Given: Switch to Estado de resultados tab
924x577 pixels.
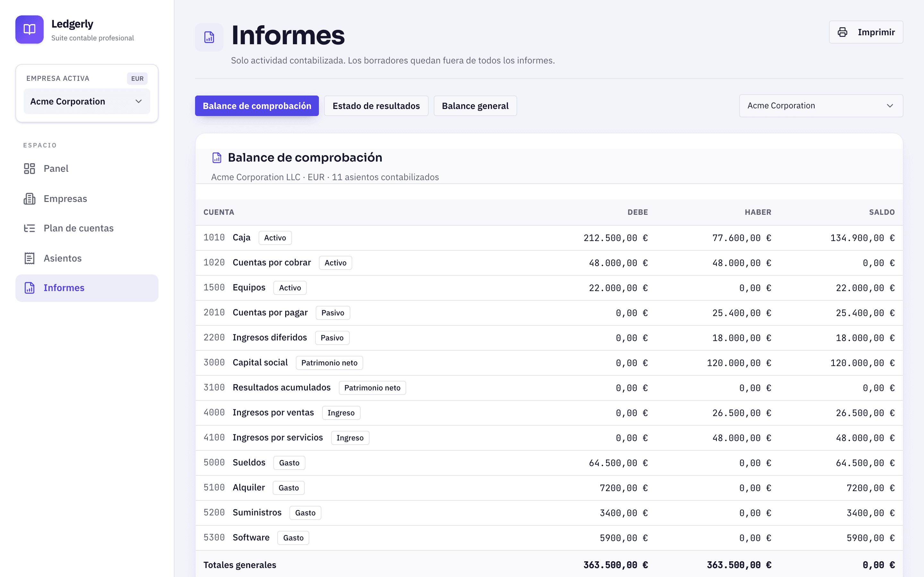Looking at the screenshot, I should tap(376, 106).
